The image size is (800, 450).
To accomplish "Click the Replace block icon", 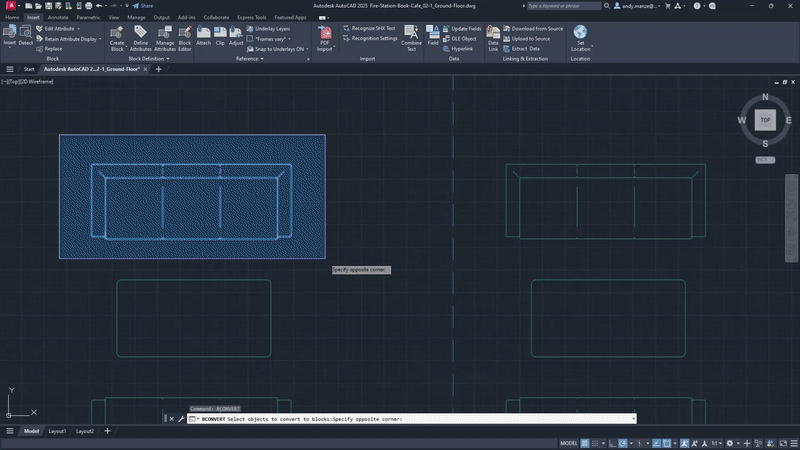I will (40, 49).
